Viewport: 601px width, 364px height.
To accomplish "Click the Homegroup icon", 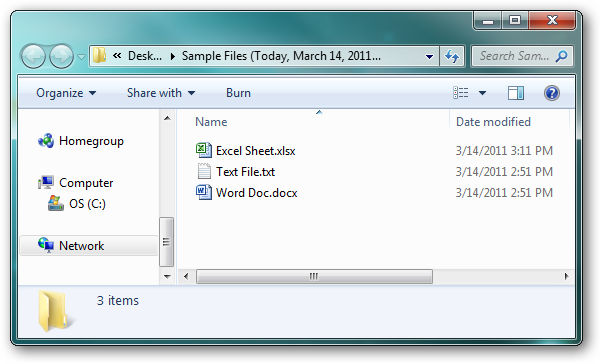I will 46,141.
